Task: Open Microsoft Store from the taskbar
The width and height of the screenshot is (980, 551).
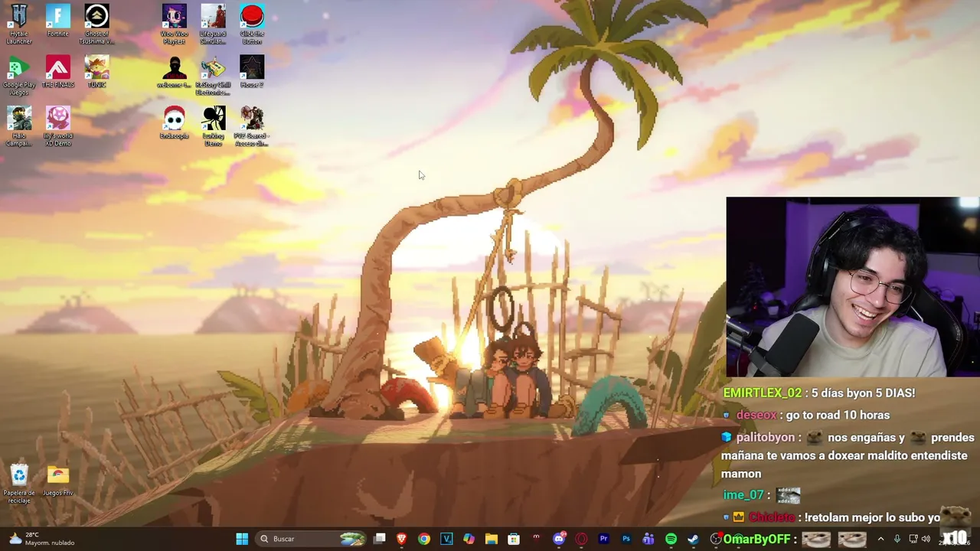Action: pos(514,539)
